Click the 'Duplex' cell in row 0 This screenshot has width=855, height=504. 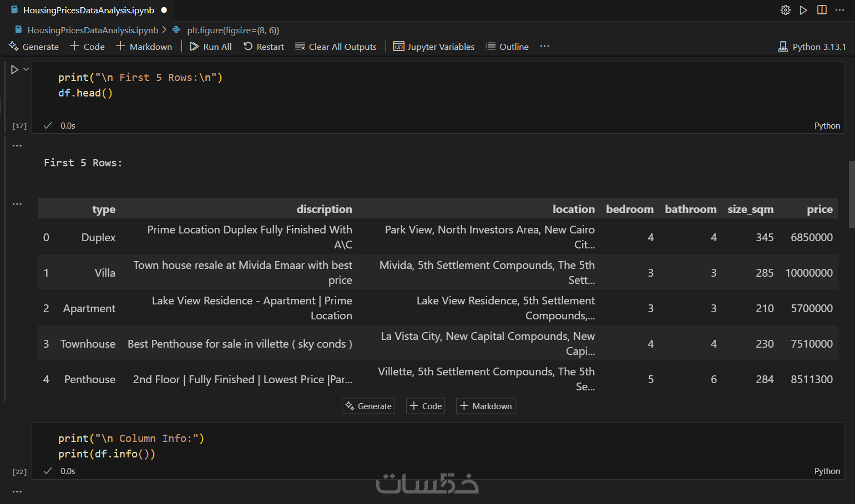point(98,237)
